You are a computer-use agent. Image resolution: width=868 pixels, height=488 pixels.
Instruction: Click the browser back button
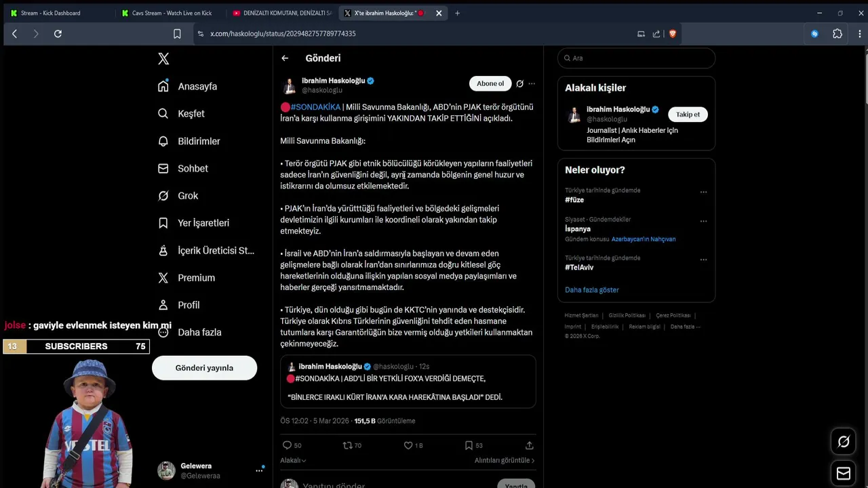point(14,34)
